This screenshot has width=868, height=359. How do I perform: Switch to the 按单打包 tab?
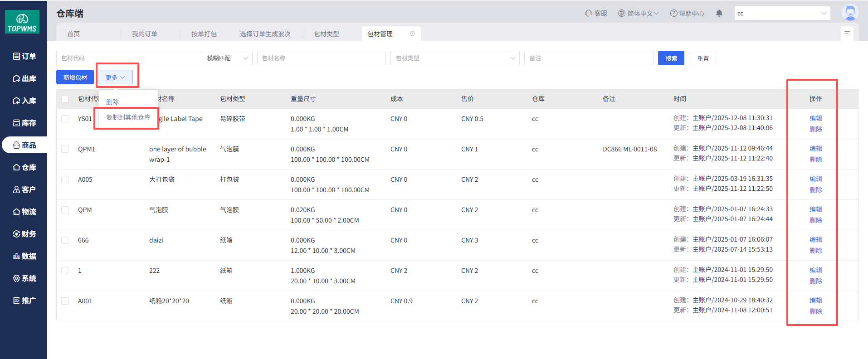204,34
